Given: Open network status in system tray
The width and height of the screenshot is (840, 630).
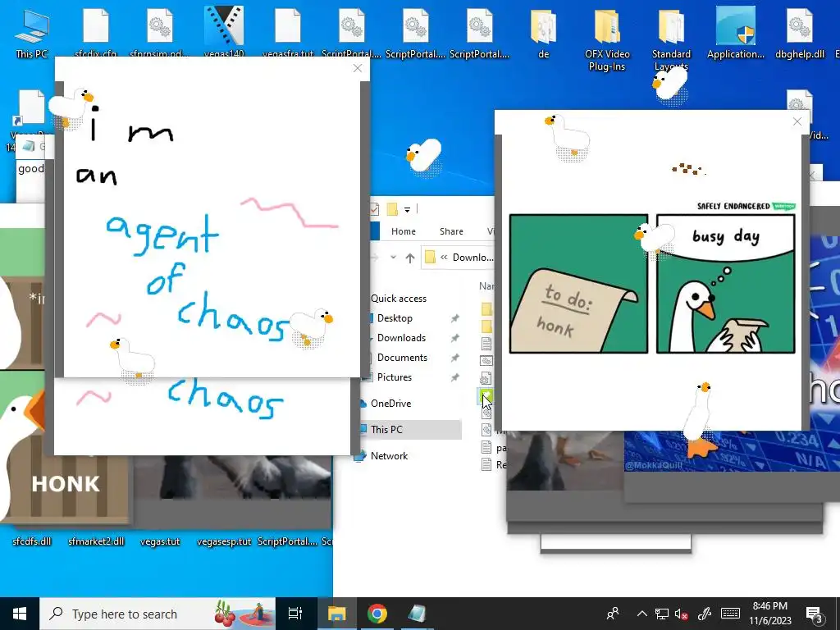Looking at the screenshot, I should (x=662, y=614).
